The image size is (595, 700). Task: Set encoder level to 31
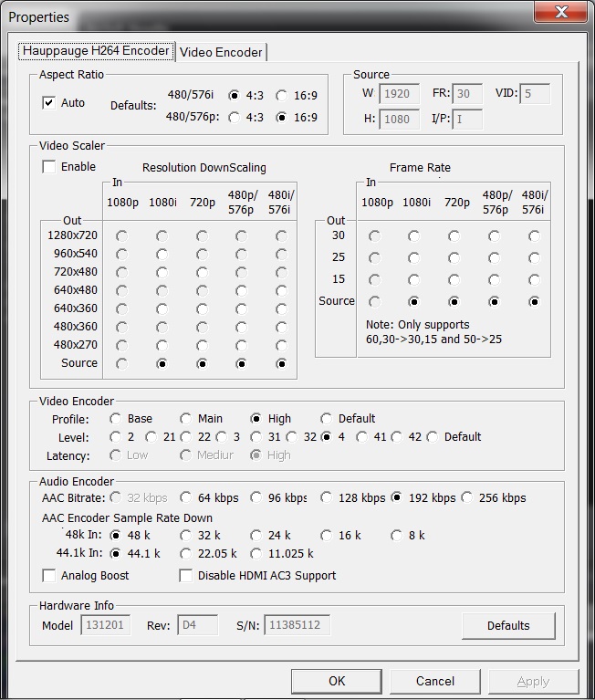coord(256,437)
